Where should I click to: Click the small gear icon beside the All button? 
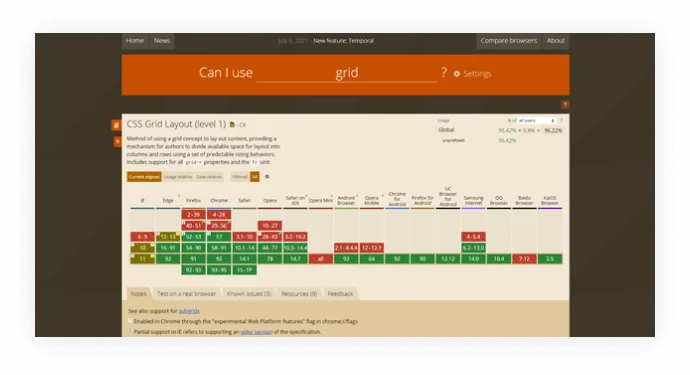(x=267, y=176)
